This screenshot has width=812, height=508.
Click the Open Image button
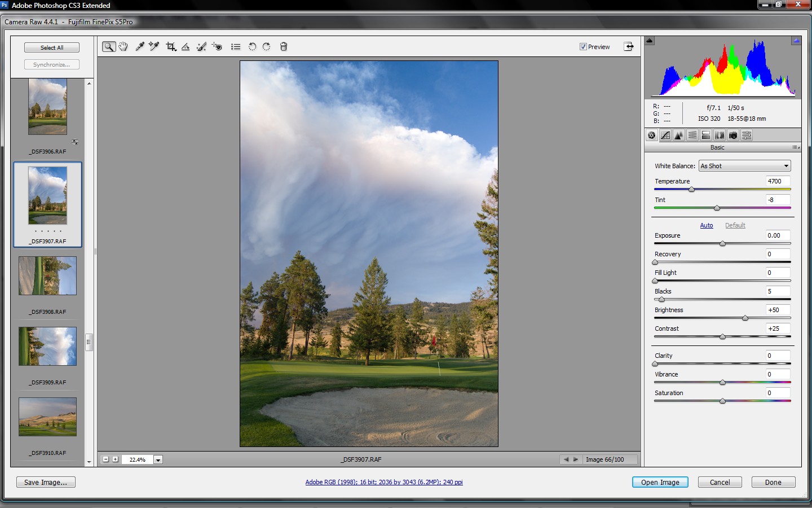pos(660,483)
